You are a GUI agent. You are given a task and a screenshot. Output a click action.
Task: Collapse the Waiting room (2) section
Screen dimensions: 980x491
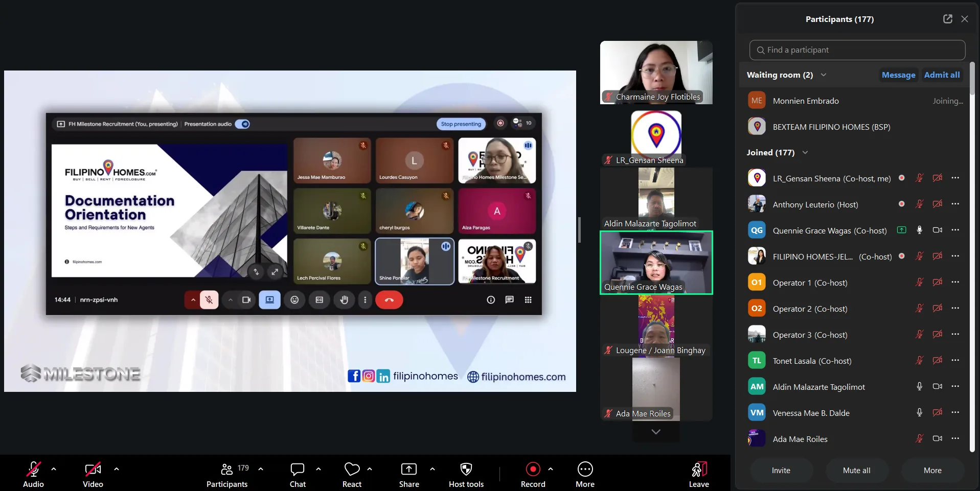click(824, 75)
